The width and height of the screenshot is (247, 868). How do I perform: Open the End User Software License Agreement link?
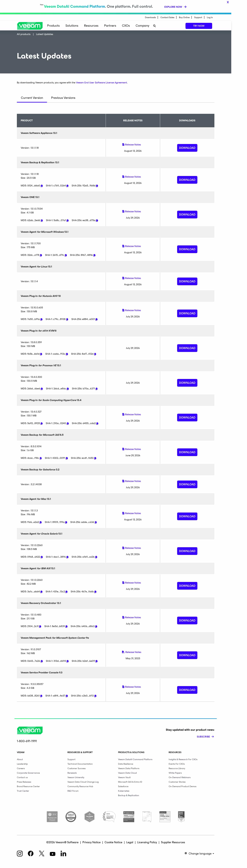click(101, 83)
